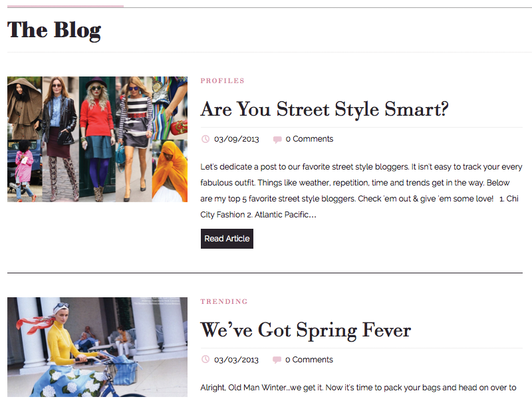Click the clock icon beside 03/09/2013
Screen dimensions: 532x399
205,139
